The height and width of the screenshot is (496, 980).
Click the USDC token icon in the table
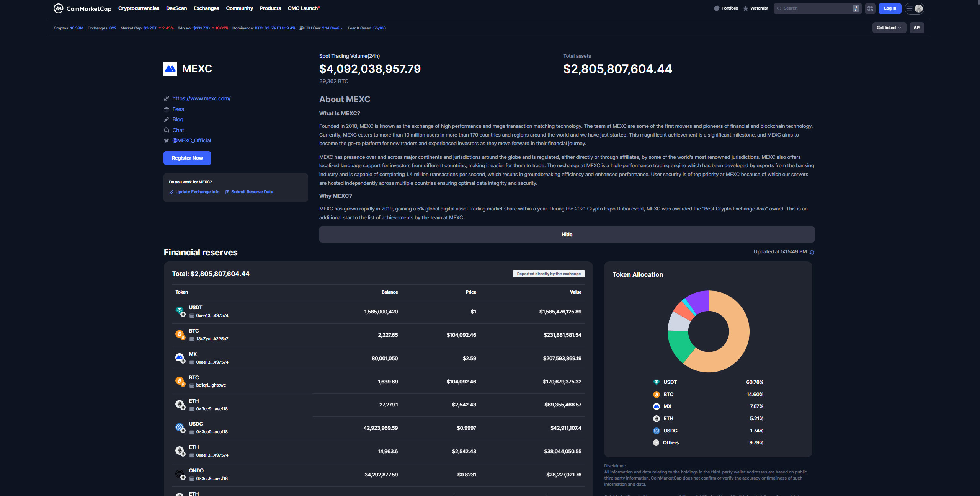point(180,427)
